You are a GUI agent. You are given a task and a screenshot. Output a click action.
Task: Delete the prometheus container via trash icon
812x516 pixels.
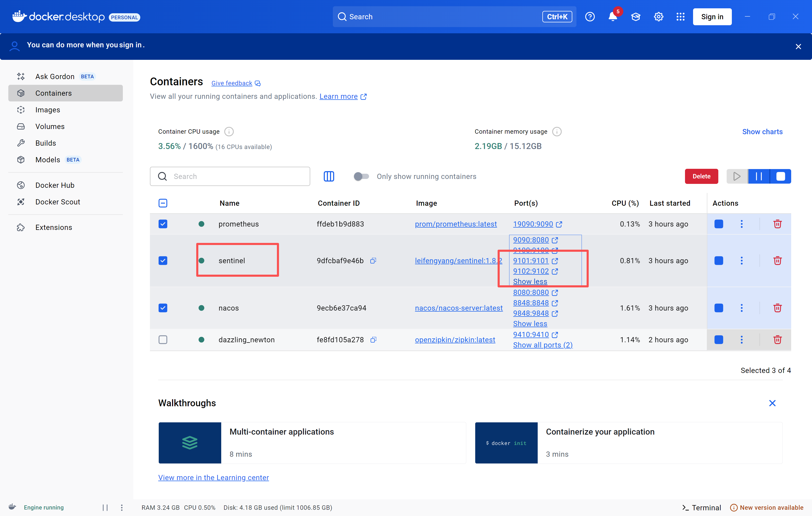click(x=777, y=224)
